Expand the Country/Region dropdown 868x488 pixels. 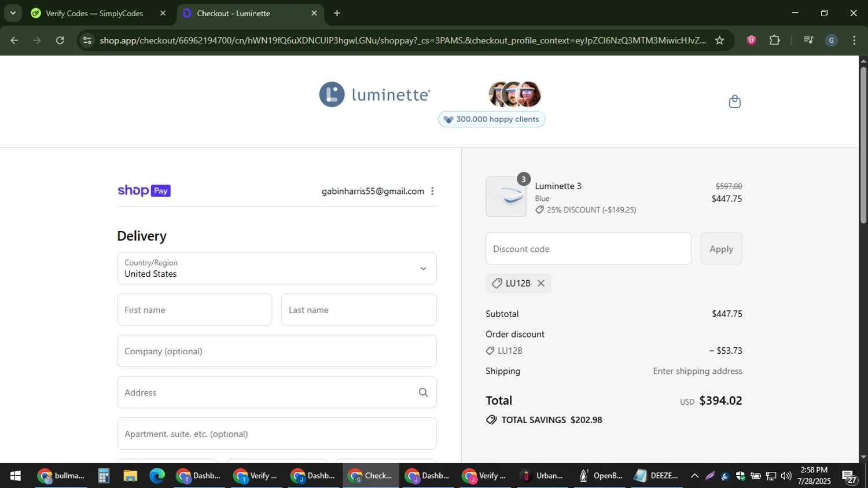(277, 268)
